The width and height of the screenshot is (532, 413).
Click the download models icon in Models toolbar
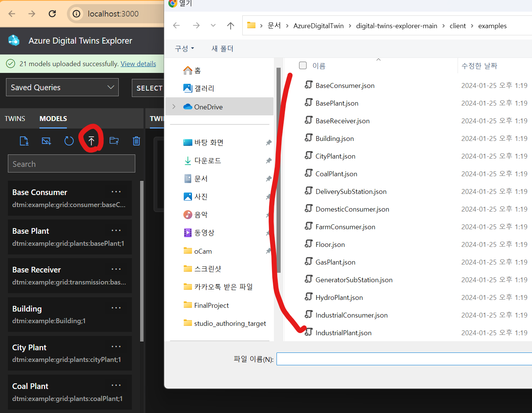(x=24, y=141)
